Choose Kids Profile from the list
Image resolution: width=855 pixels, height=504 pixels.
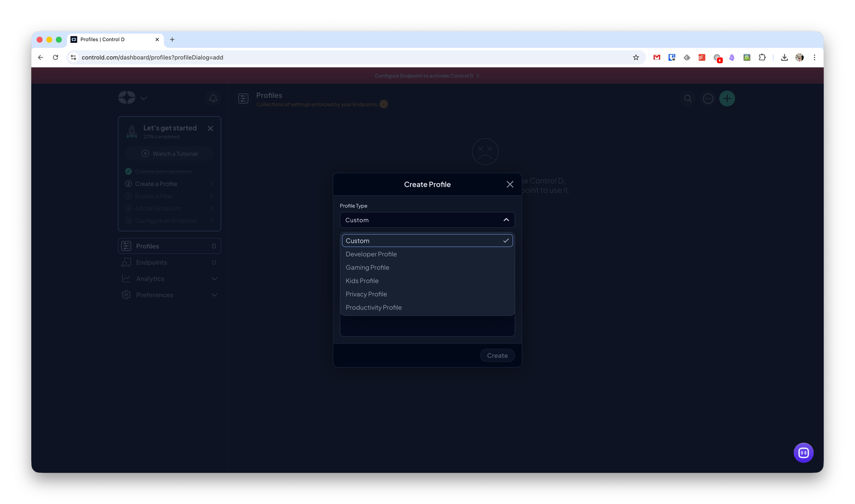click(x=362, y=281)
